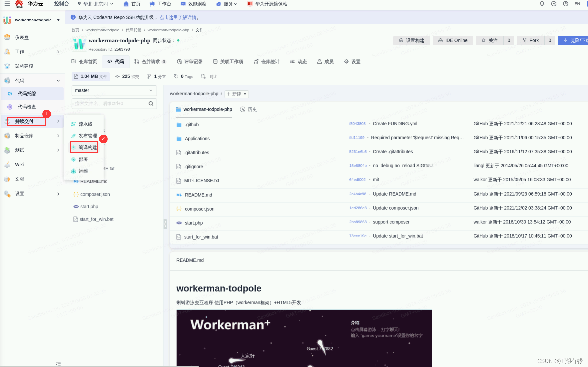
Task: Open IDE Online
Action: [x=453, y=40]
